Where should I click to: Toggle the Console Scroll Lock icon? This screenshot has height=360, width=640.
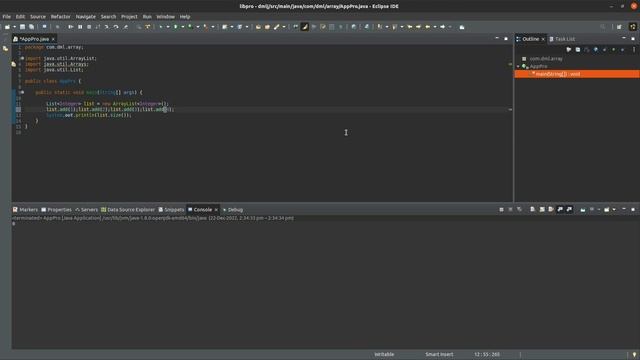(542, 209)
